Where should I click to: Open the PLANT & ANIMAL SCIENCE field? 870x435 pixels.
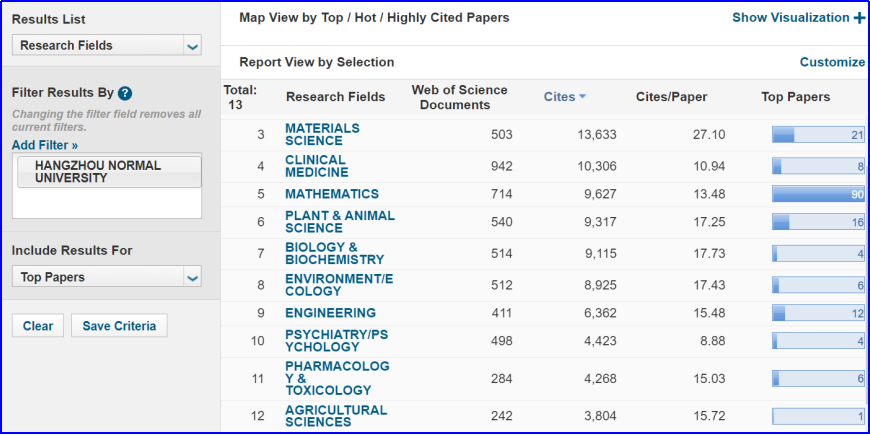pos(339,222)
